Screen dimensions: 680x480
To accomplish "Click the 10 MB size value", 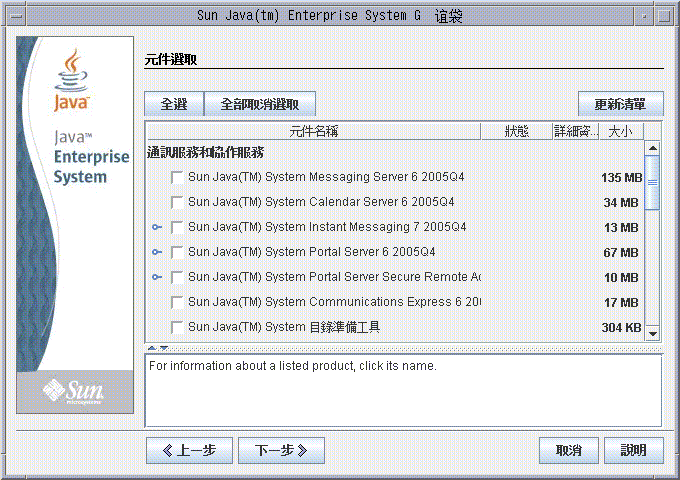I will 621,278.
